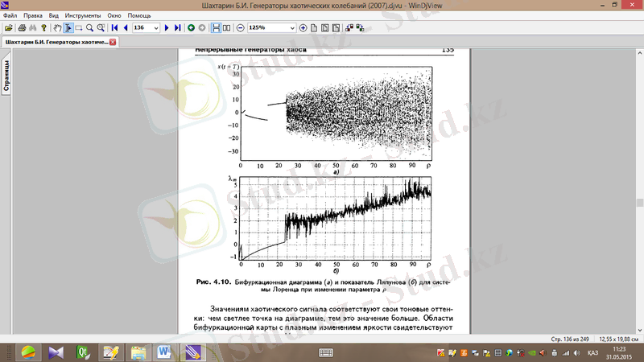Click the zoom out minus button
The image size is (644, 362).
pyautogui.click(x=240, y=27)
